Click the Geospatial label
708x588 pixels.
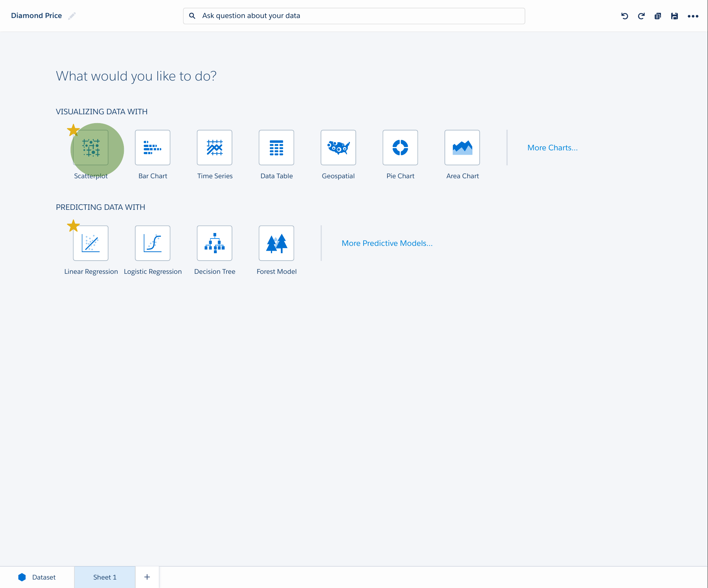coord(338,176)
